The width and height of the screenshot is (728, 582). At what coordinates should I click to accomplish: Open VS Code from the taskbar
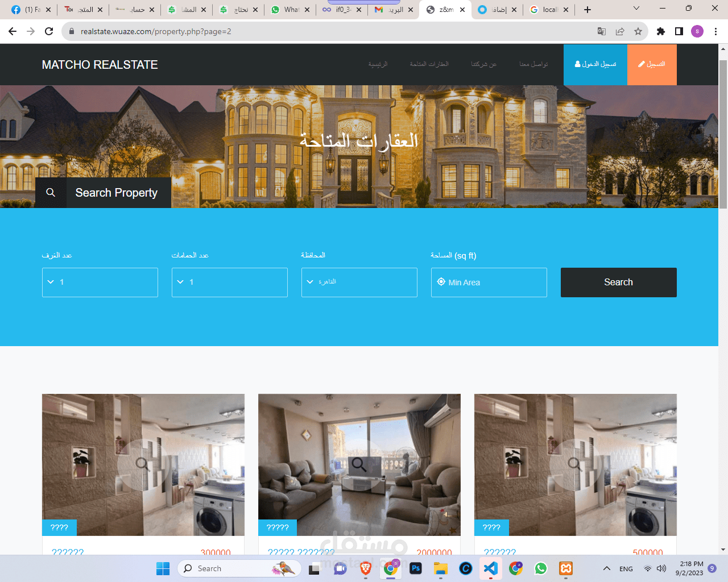pyautogui.click(x=490, y=568)
